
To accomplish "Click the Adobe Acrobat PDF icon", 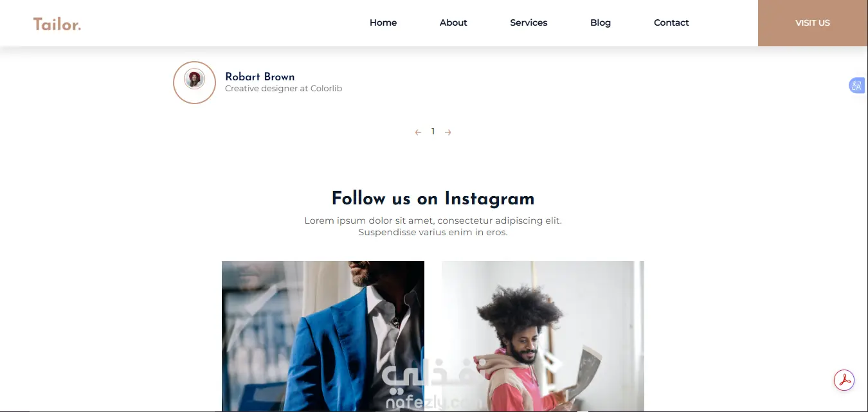I will [x=844, y=380].
